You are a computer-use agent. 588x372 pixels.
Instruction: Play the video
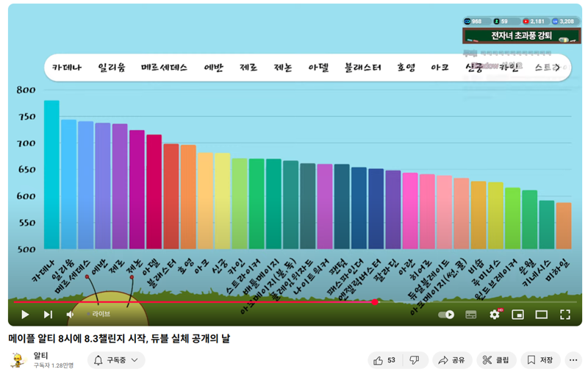25,314
